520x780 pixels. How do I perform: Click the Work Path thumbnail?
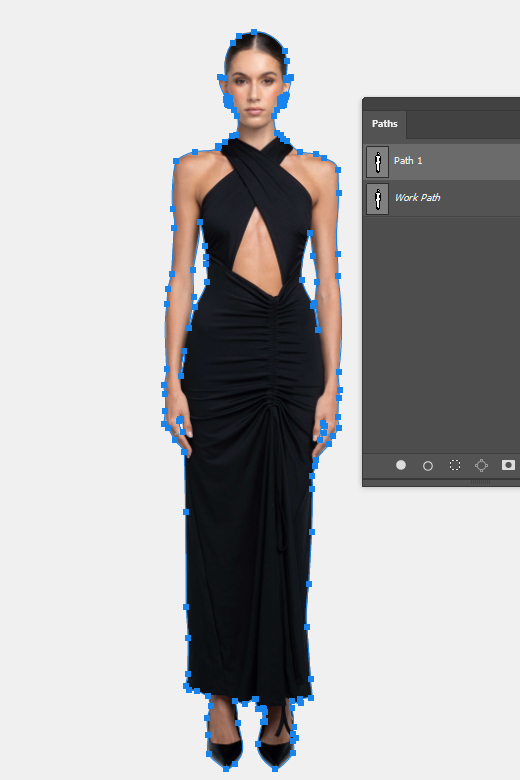378,198
